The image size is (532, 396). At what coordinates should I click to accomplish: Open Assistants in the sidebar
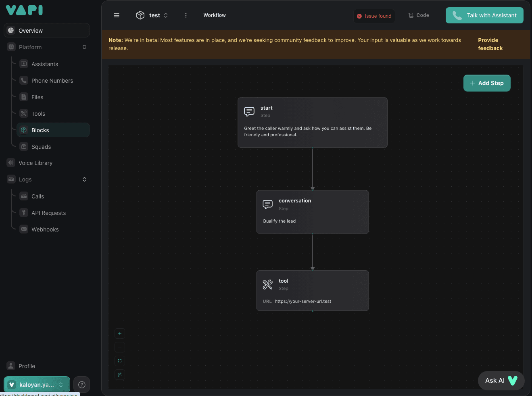pyautogui.click(x=44, y=64)
